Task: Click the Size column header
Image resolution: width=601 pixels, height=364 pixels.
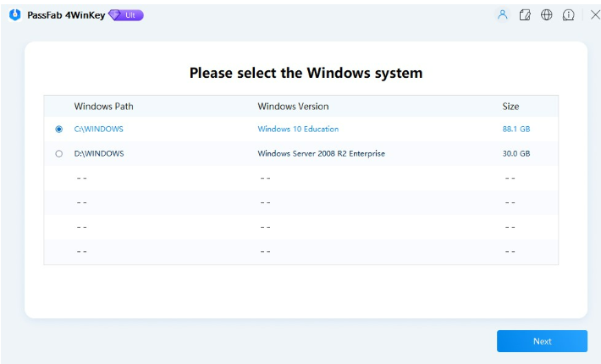Action: coord(510,107)
